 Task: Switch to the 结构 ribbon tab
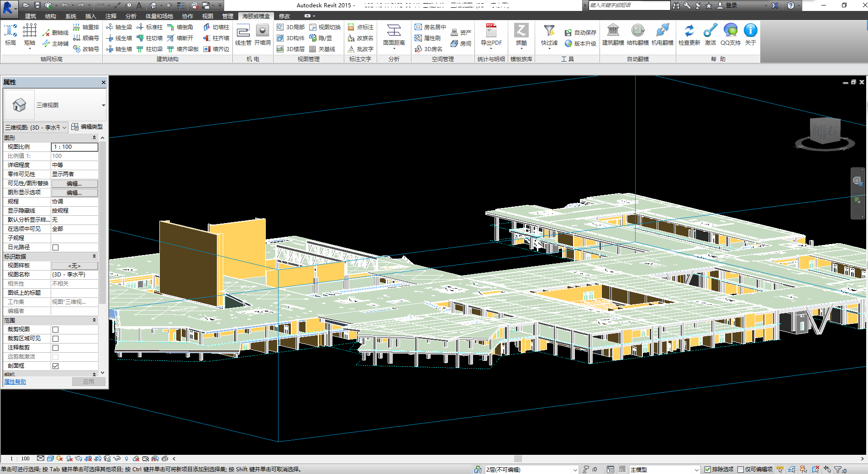click(50, 16)
